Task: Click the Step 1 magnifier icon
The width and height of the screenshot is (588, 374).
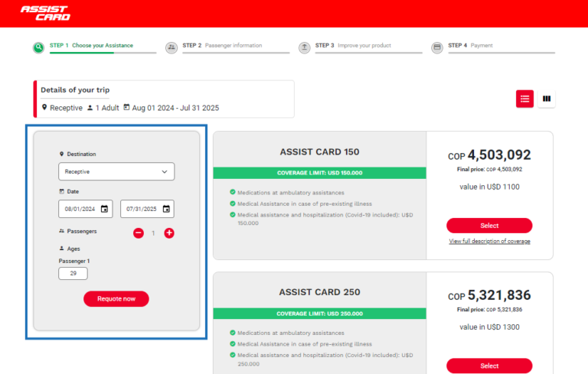Action: pyautogui.click(x=38, y=47)
